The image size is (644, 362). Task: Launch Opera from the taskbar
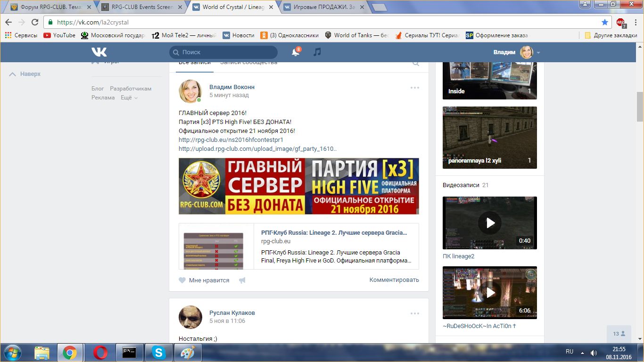pos(100,353)
